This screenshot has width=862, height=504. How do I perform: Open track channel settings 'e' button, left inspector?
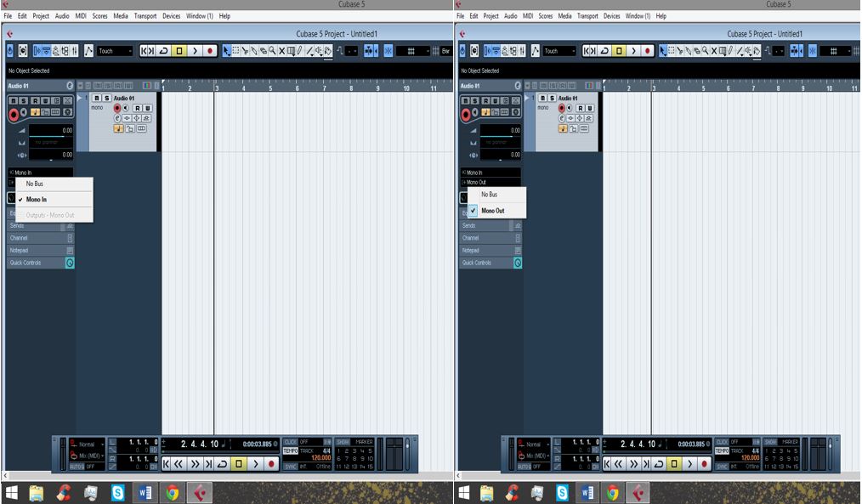[x=70, y=85]
